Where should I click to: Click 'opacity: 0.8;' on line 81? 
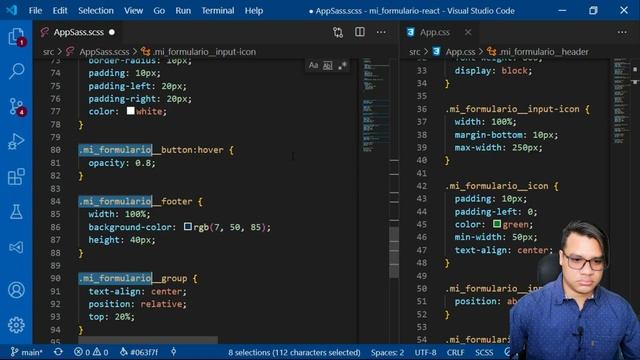point(122,163)
